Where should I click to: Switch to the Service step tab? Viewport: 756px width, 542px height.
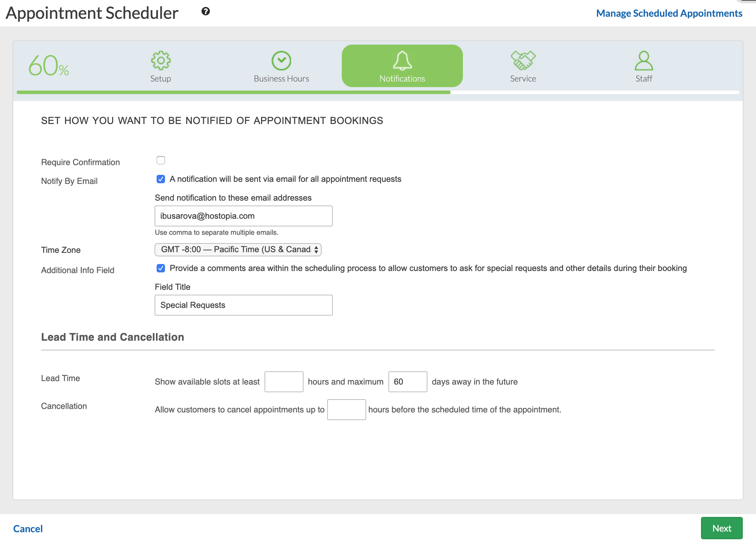coord(523,78)
